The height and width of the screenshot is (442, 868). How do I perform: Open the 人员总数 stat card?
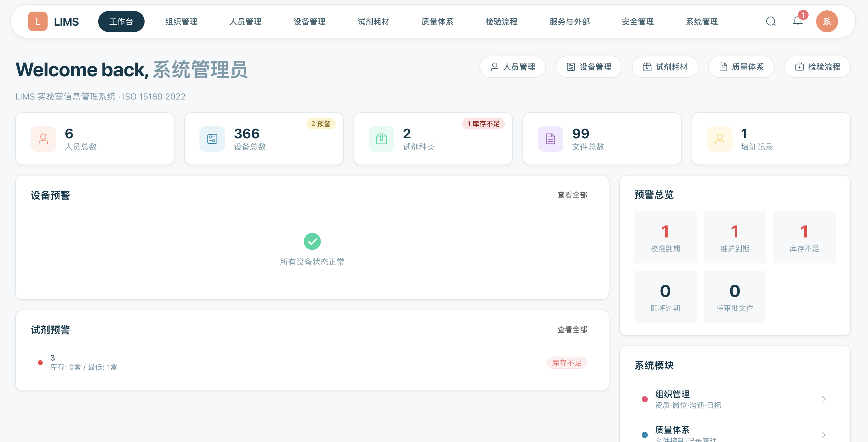coord(95,139)
